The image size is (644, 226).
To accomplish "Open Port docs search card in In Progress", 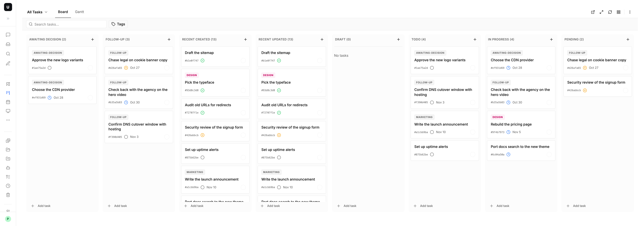I will click(x=521, y=151).
